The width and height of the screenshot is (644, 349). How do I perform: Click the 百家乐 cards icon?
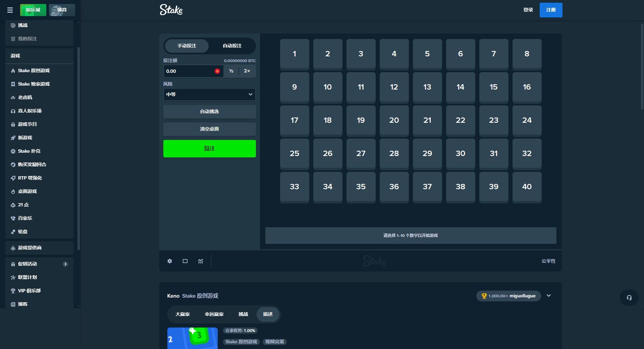pos(13,218)
